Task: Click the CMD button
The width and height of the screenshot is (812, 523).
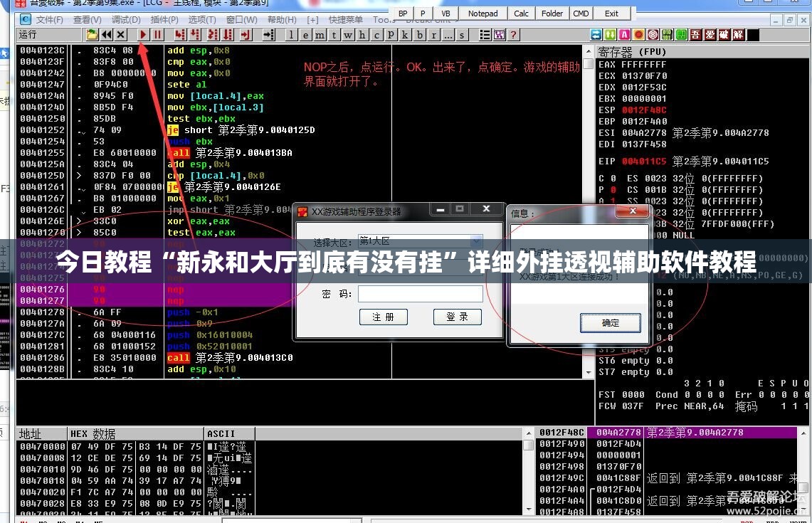Action: pyautogui.click(x=581, y=14)
